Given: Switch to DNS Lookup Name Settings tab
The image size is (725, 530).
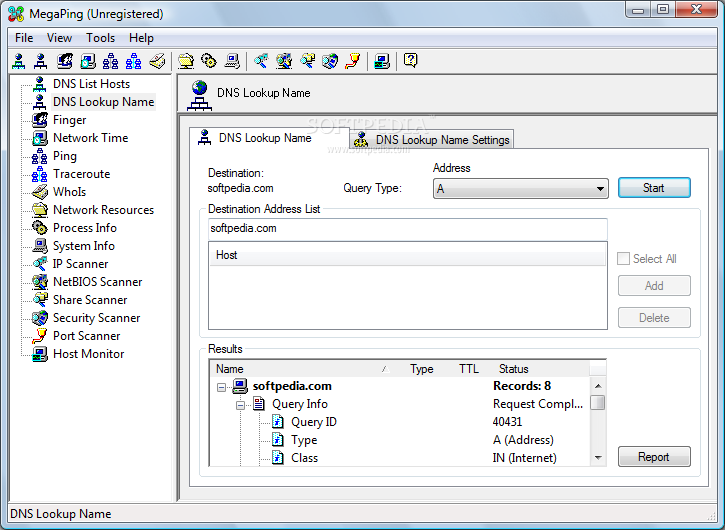Looking at the screenshot, I should point(432,140).
